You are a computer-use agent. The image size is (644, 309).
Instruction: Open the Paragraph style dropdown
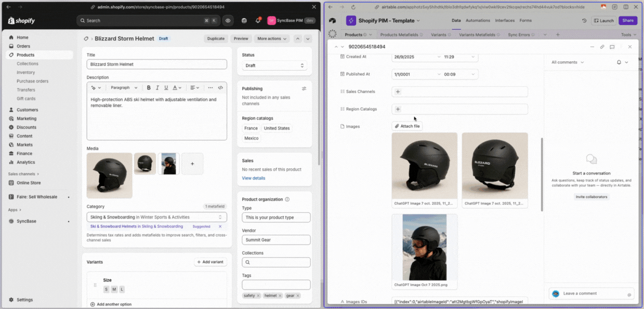tap(124, 88)
